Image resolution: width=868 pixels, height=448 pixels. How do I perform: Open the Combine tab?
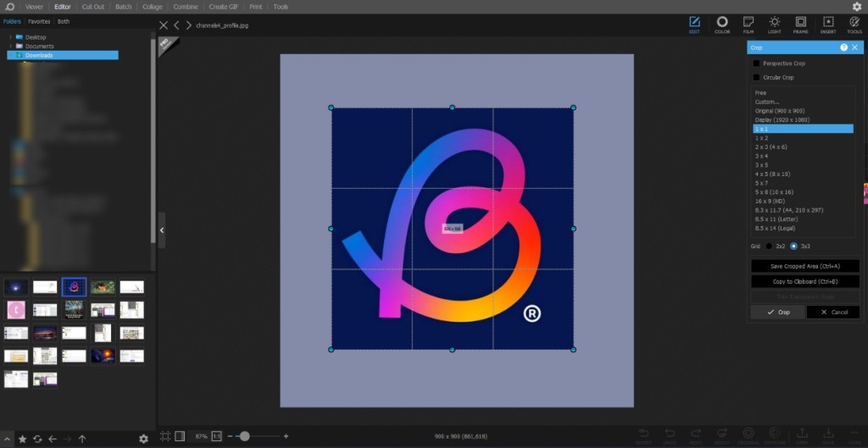tap(186, 7)
